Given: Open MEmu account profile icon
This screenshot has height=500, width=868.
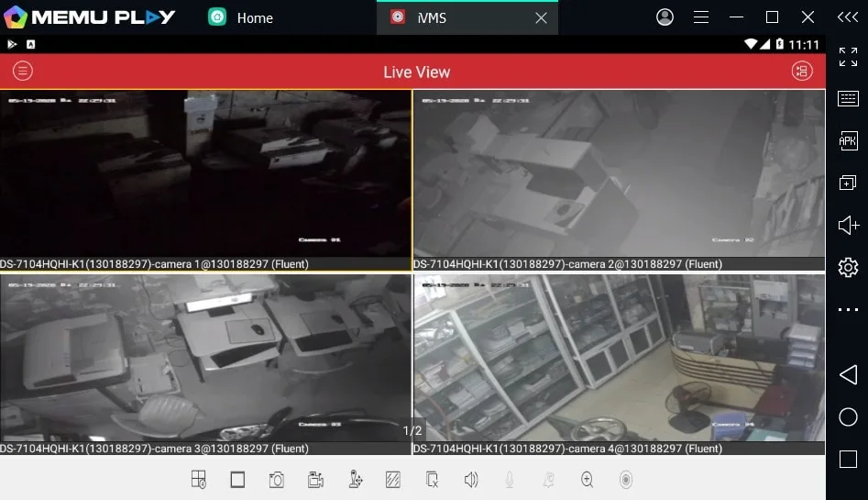Looking at the screenshot, I should (665, 17).
